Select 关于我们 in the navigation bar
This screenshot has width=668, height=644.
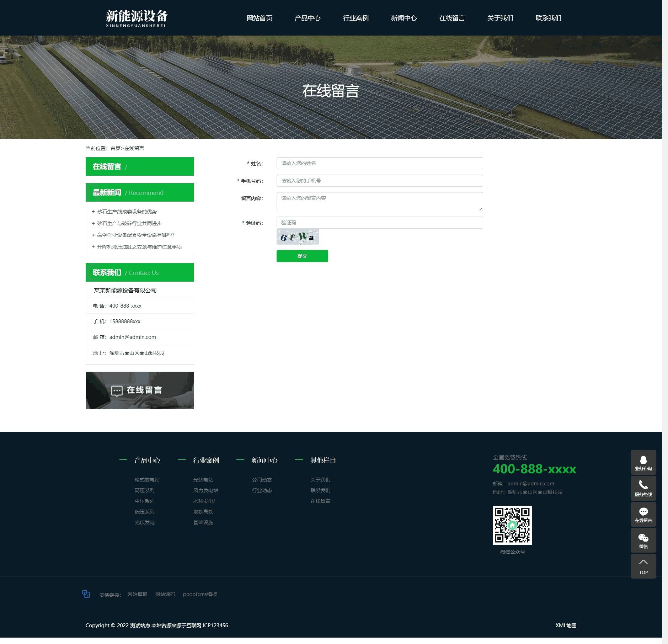pyautogui.click(x=500, y=18)
